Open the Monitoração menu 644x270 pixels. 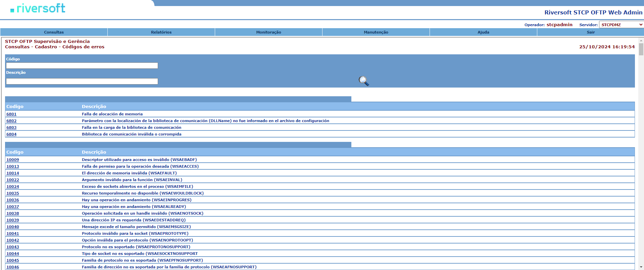click(x=268, y=32)
